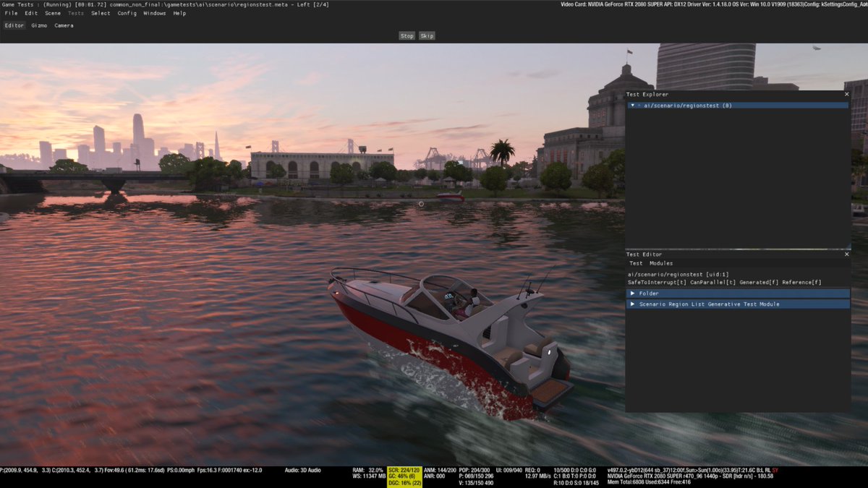868x488 pixels.
Task: Click the Fps:16.3 status readout
Action: point(206,470)
